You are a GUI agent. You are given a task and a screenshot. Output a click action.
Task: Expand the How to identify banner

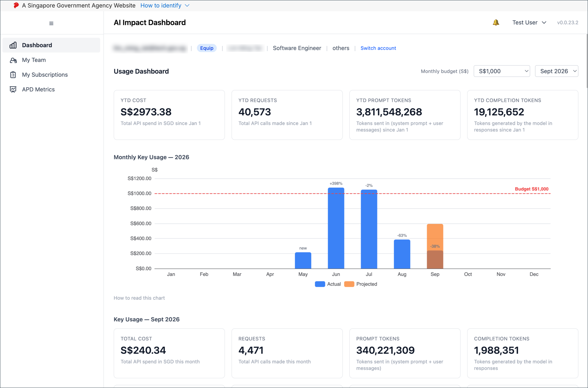[165, 5]
